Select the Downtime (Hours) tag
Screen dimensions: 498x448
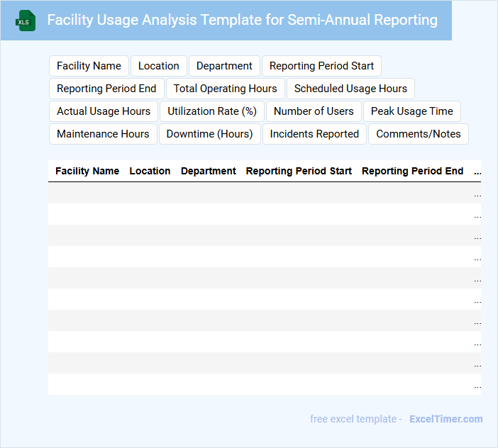(209, 134)
